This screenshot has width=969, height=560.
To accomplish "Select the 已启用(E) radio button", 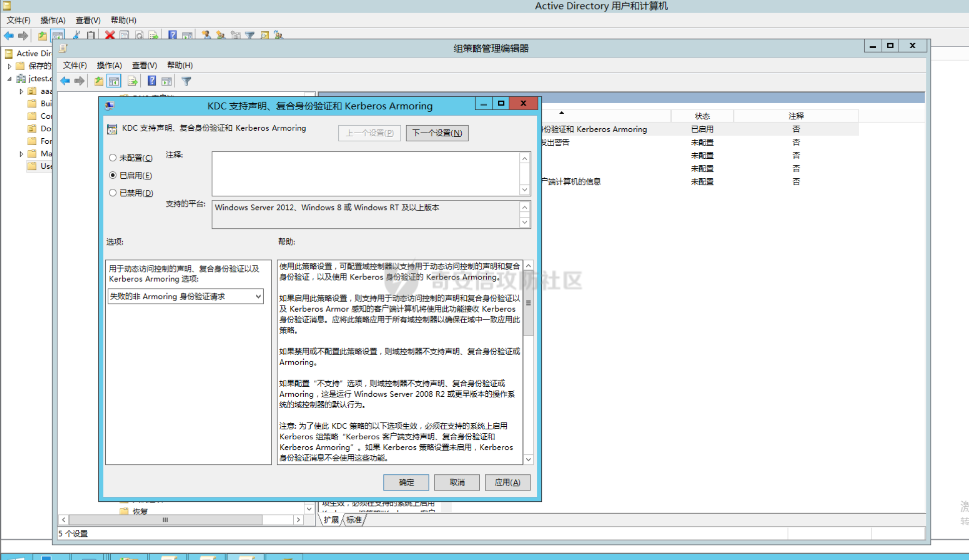I will click(113, 175).
